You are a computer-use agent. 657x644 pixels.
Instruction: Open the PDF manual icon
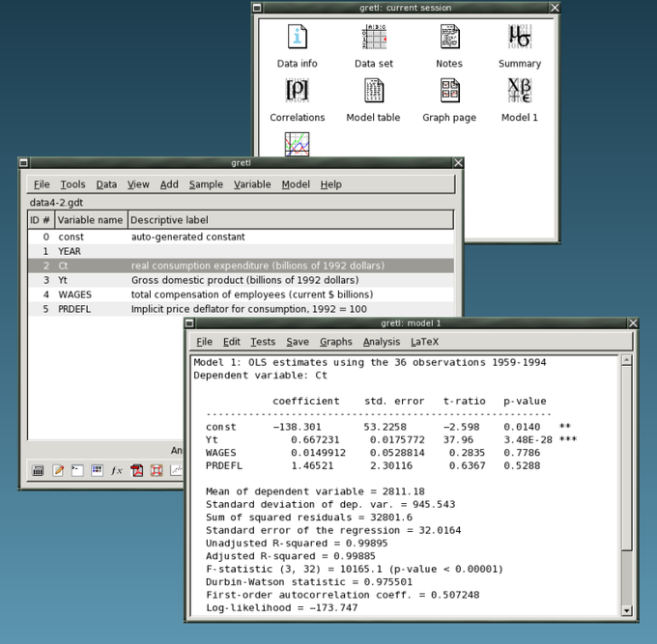(137, 470)
